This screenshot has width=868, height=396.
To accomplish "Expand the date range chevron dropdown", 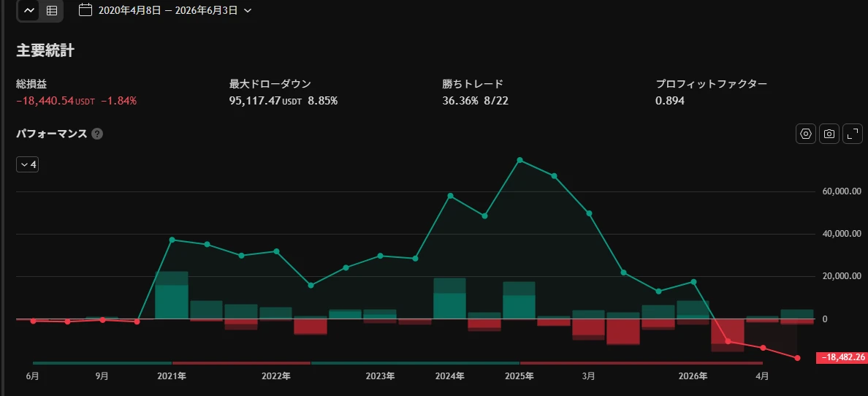I will coord(248,10).
